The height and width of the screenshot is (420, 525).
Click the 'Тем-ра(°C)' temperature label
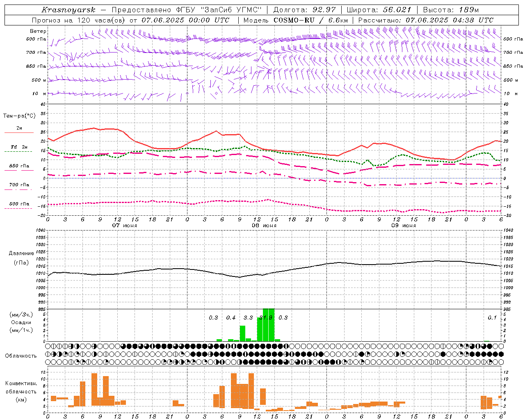(19, 116)
